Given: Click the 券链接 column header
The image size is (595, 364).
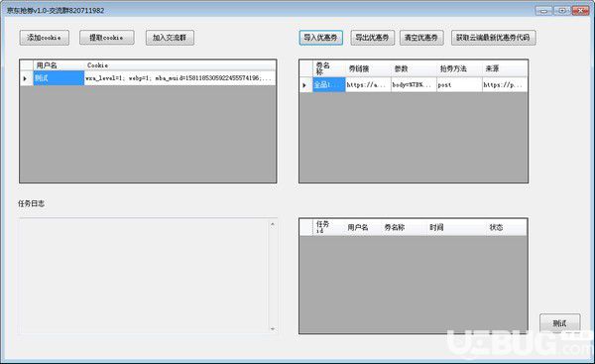Looking at the screenshot, I should (368, 68).
